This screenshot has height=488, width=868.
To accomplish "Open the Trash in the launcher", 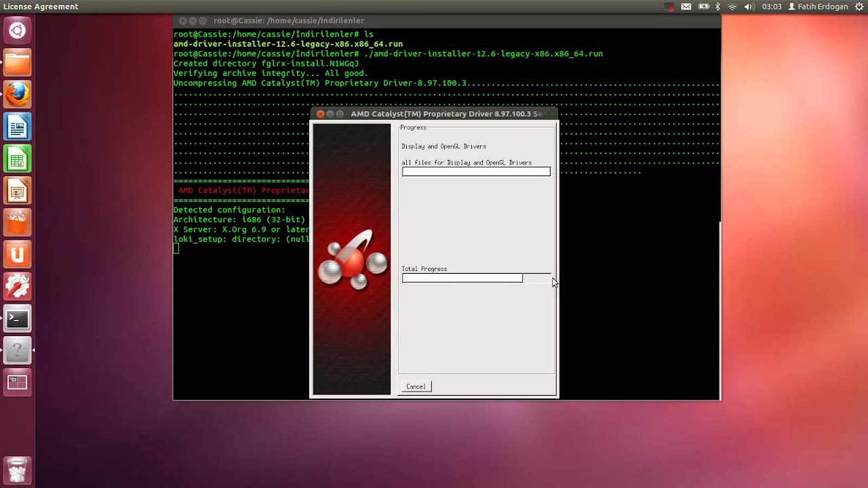I will (18, 470).
